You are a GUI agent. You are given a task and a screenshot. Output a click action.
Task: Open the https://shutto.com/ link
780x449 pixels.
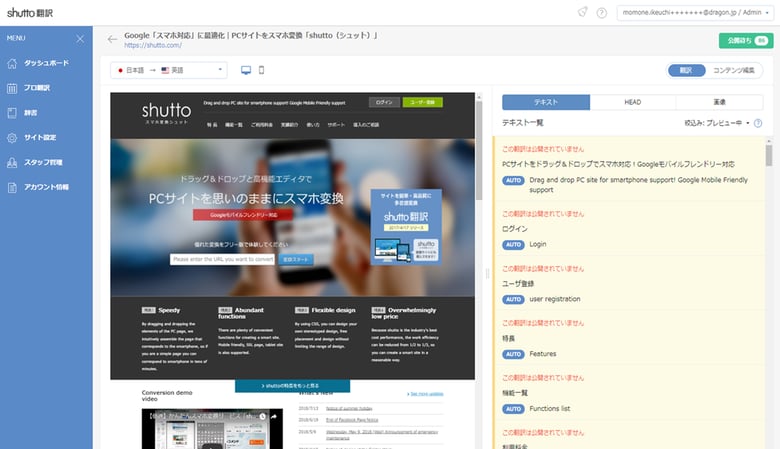point(153,45)
